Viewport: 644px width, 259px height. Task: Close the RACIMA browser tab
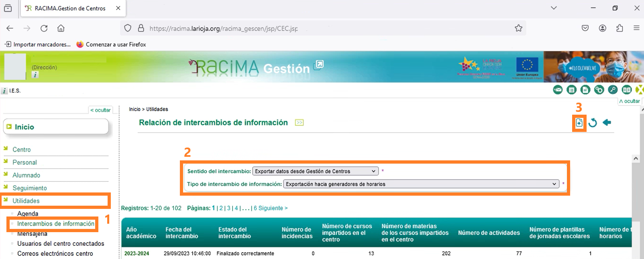point(118,8)
